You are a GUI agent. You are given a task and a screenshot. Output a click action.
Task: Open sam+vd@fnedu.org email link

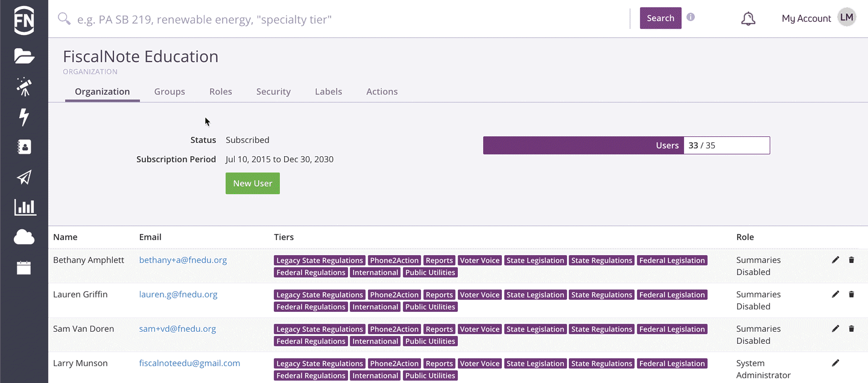pyautogui.click(x=177, y=329)
